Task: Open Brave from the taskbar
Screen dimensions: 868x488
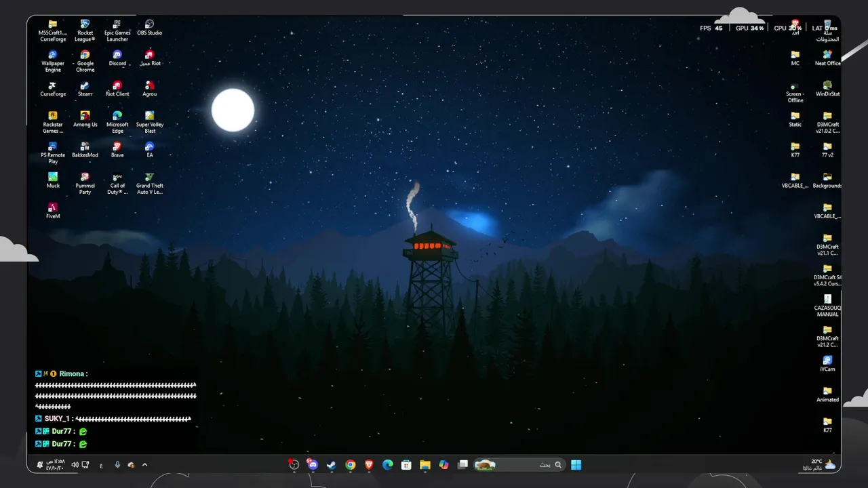Action: 369,465
